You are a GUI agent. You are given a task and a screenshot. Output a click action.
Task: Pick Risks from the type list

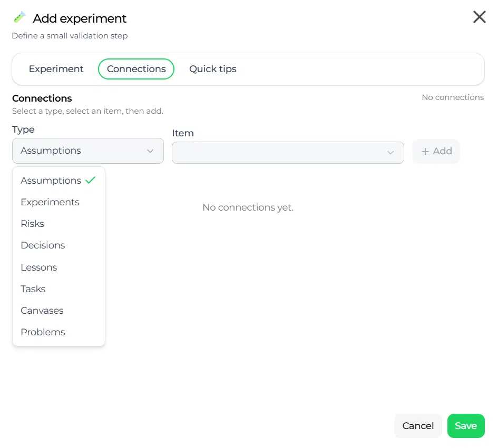58,224
